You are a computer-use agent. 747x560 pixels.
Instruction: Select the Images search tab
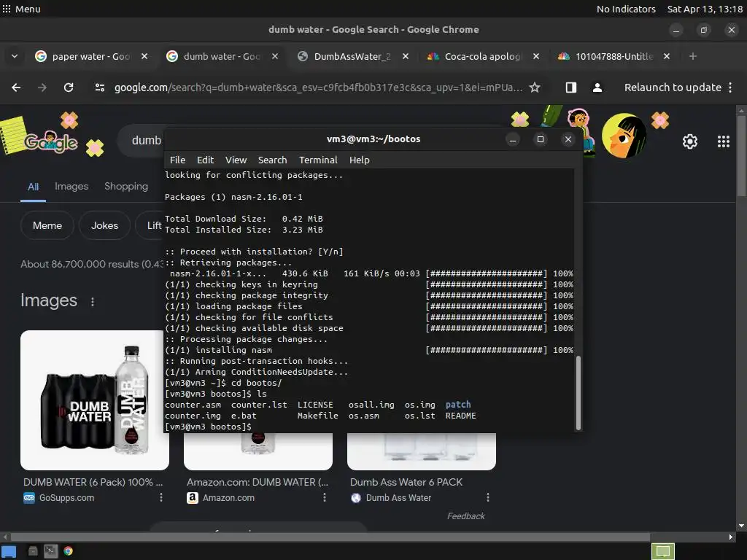coord(71,186)
